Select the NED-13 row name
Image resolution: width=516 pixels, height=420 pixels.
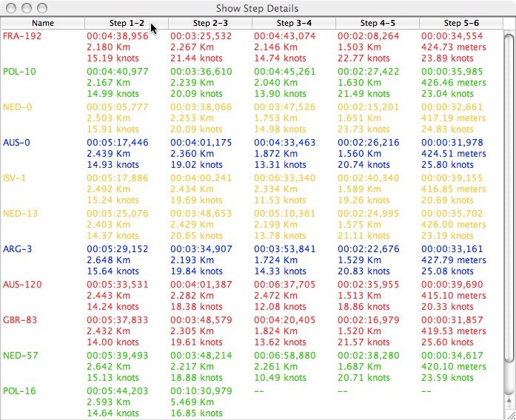[21, 213]
